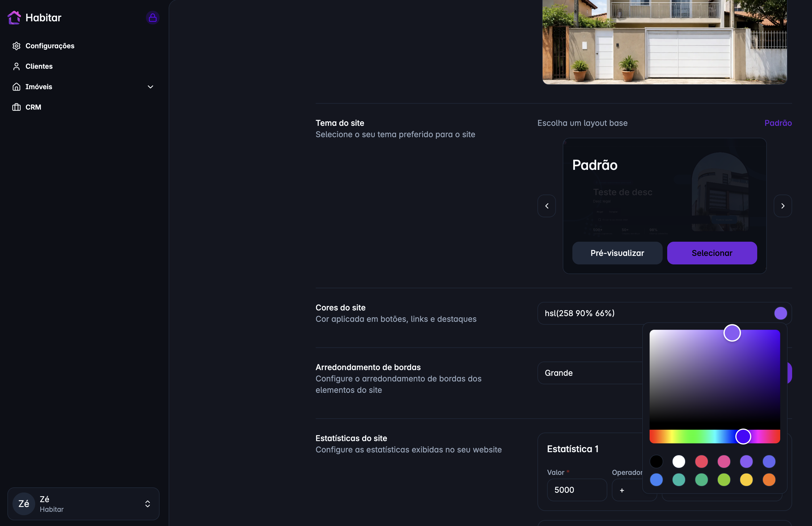Pick the white color swatch

coord(679,462)
